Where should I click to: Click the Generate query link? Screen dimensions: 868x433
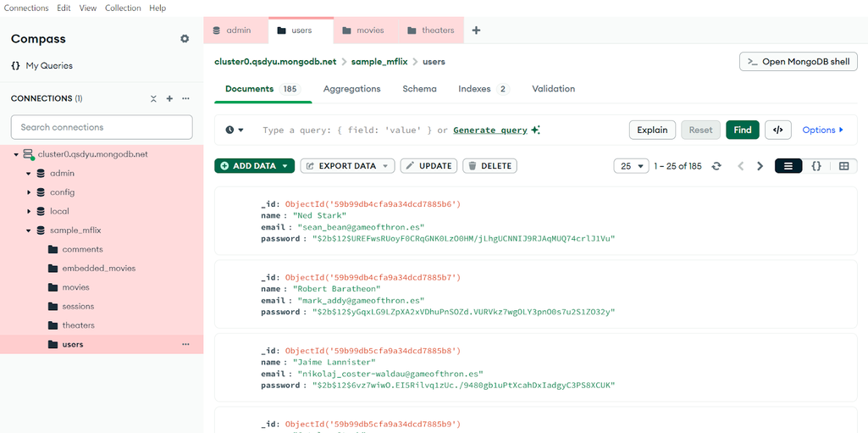[490, 130]
